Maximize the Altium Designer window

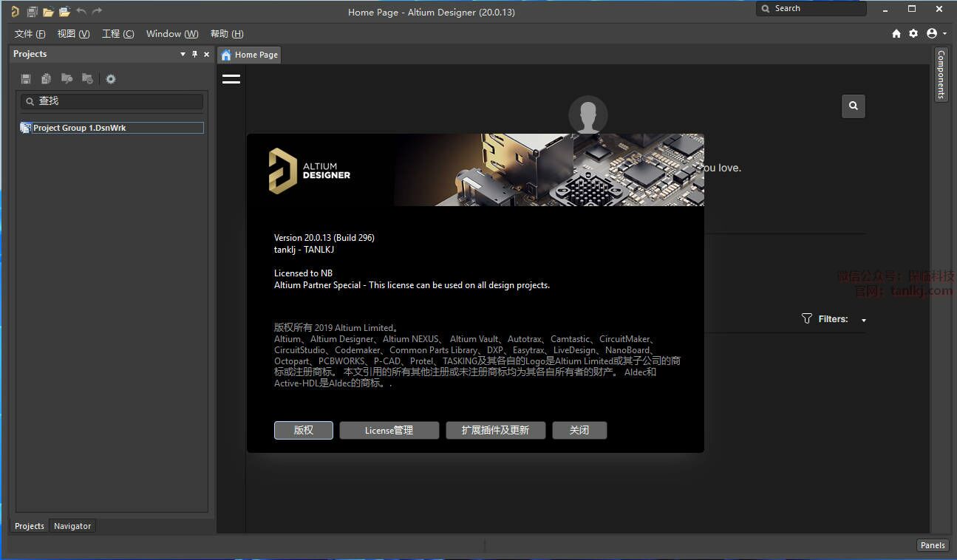click(x=912, y=10)
